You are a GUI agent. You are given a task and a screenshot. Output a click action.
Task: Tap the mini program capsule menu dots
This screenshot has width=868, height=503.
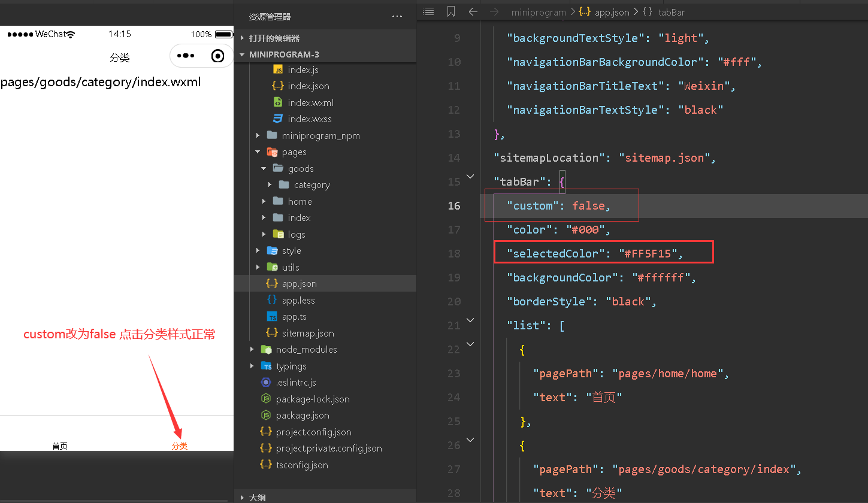(186, 56)
